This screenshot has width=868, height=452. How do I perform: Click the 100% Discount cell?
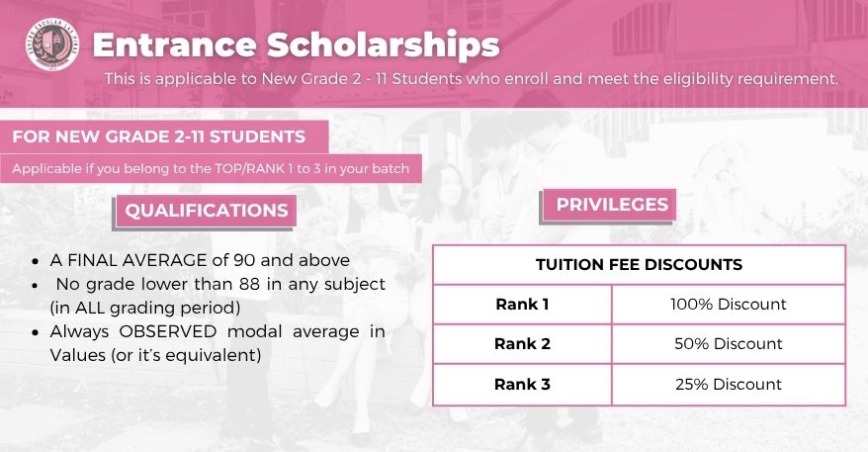[x=728, y=304]
